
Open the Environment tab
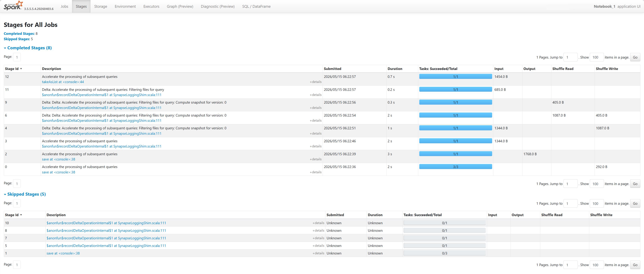[125, 6]
